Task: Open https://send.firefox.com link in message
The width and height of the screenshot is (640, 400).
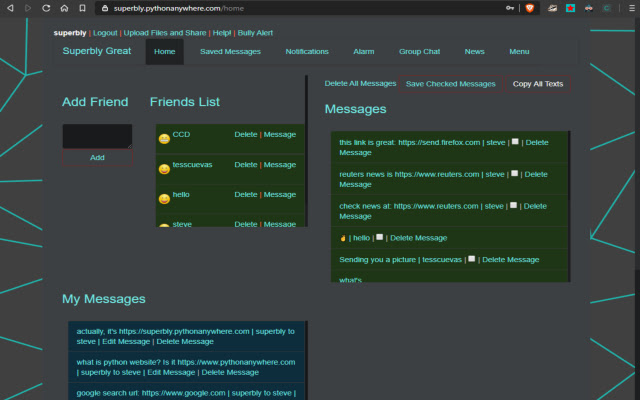Action: point(439,142)
